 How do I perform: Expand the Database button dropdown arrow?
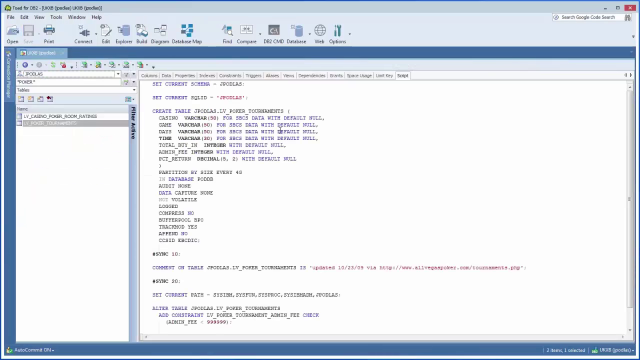click(310, 34)
